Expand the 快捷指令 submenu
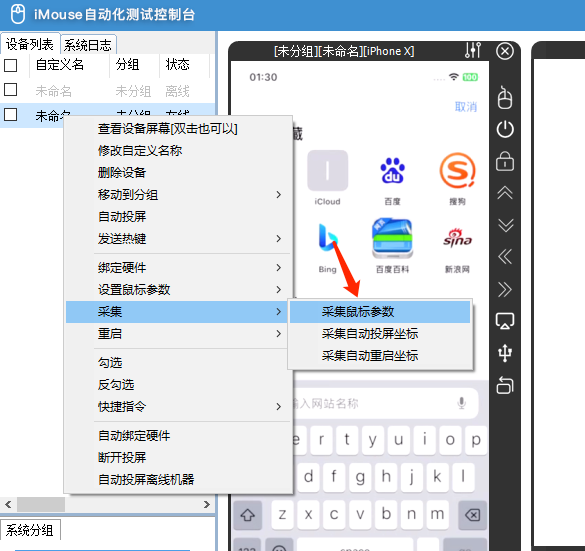The image size is (585, 551). tap(178, 407)
